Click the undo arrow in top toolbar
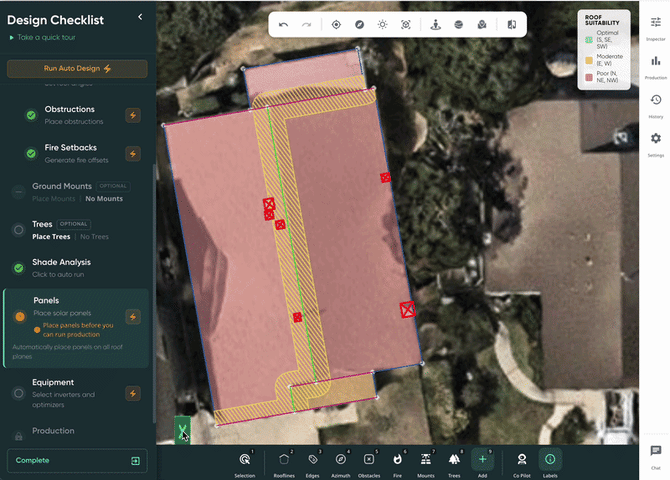Screen dimensions: 670x480 pos(284,24)
